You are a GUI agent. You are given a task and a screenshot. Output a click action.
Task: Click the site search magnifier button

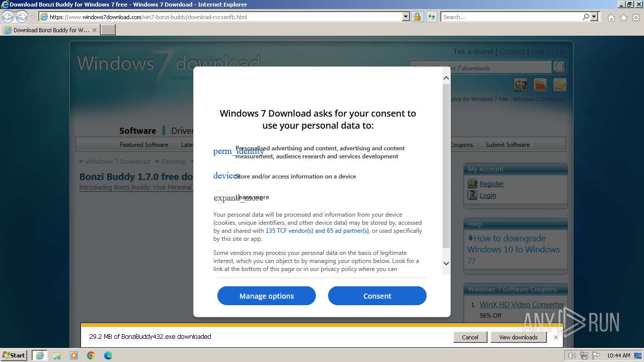[x=559, y=67]
